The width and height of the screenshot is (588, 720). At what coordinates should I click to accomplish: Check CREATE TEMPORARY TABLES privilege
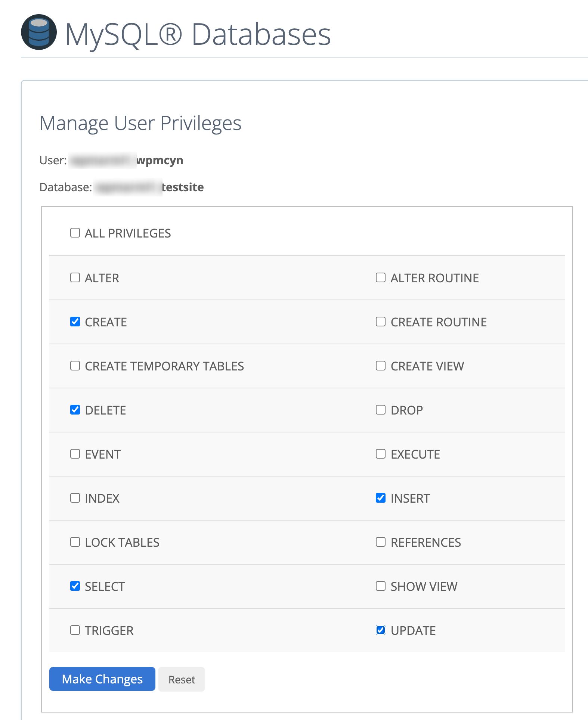75,365
